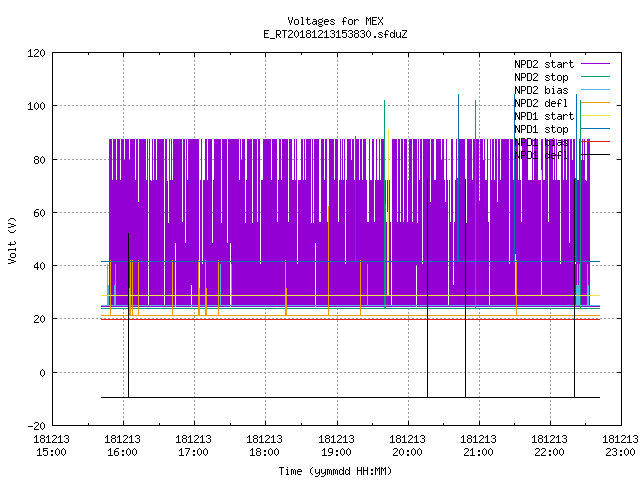Click the 181213 19:00 x-axis tick label

(x=336, y=446)
